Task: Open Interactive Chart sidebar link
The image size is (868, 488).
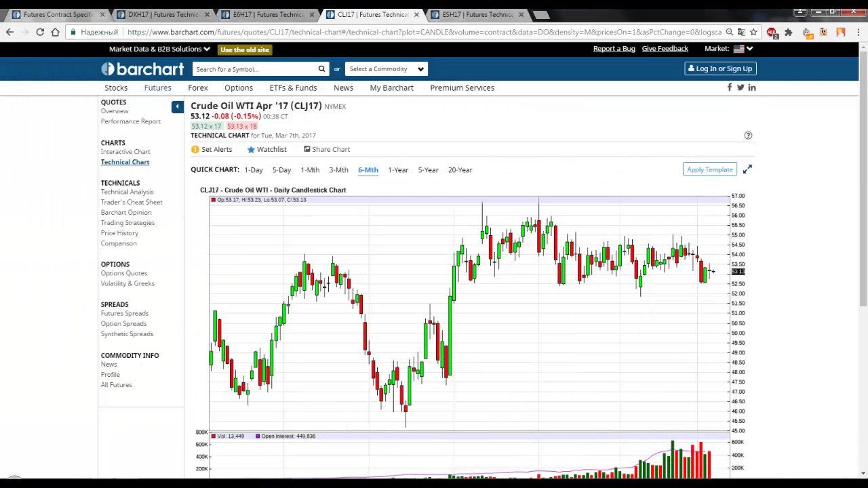Action: [x=125, y=152]
